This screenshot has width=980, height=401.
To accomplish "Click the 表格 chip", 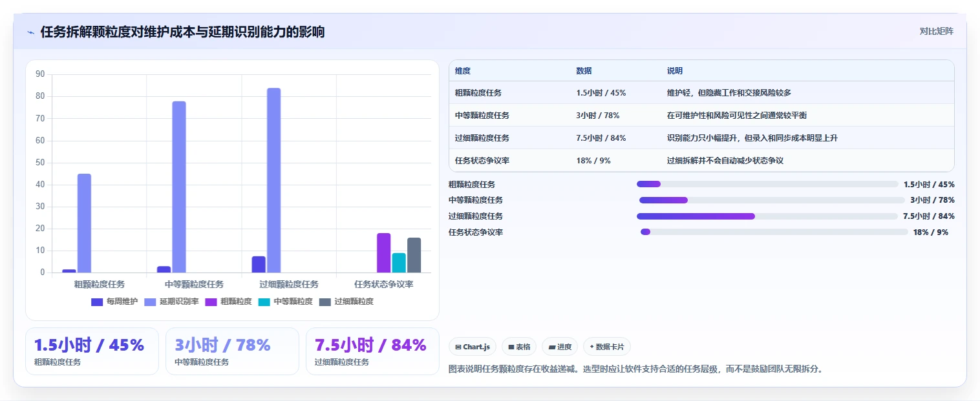I will (519, 347).
